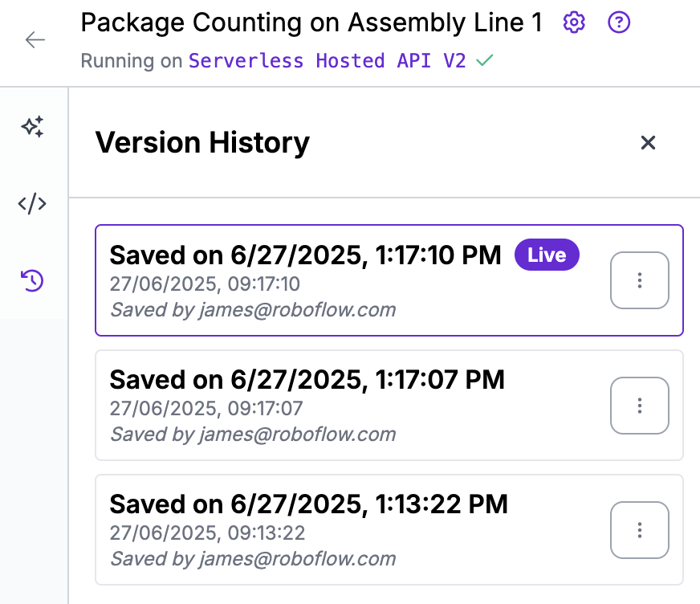Viewport: 700px width, 604px height.
Task: Click the back arrow icon
Action: [x=35, y=39]
